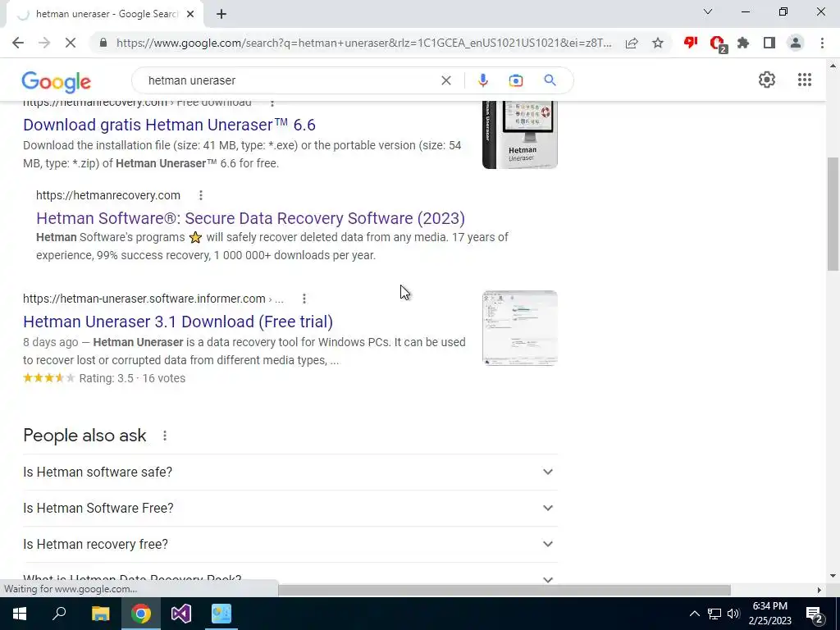840x630 pixels.
Task: Open the red extension with badge 2
Action: tap(717, 43)
